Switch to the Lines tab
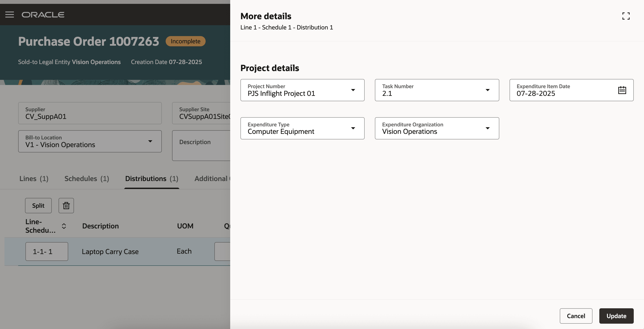This screenshot has width=644, height=329. 34,179
